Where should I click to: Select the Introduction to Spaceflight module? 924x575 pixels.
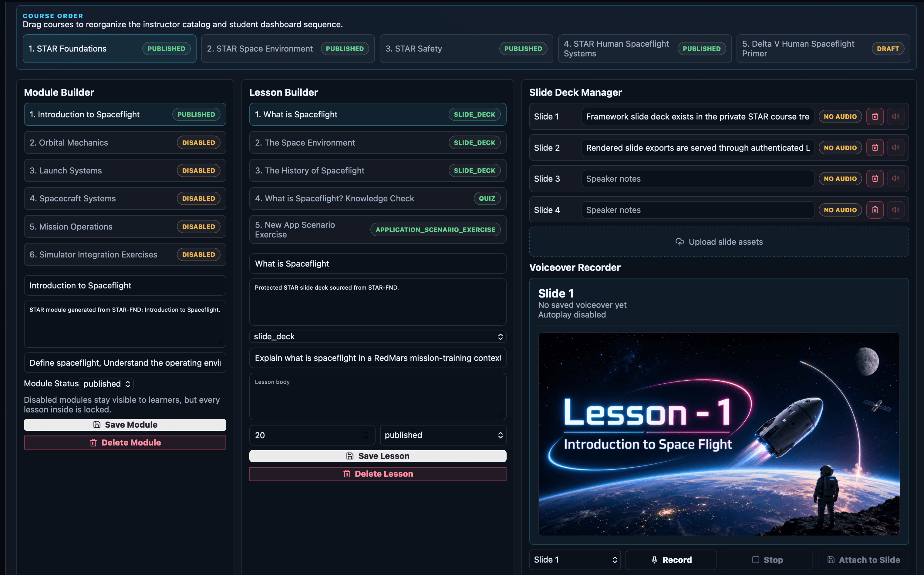(125, 114)
